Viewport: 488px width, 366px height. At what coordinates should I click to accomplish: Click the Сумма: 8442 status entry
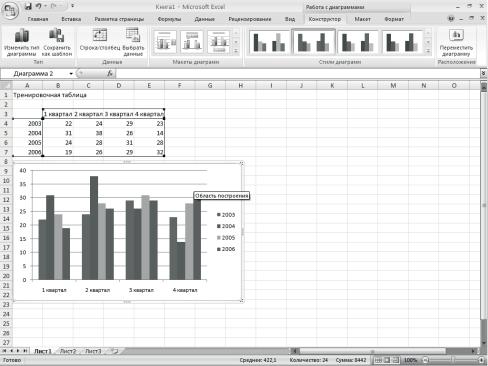[351, 360]
